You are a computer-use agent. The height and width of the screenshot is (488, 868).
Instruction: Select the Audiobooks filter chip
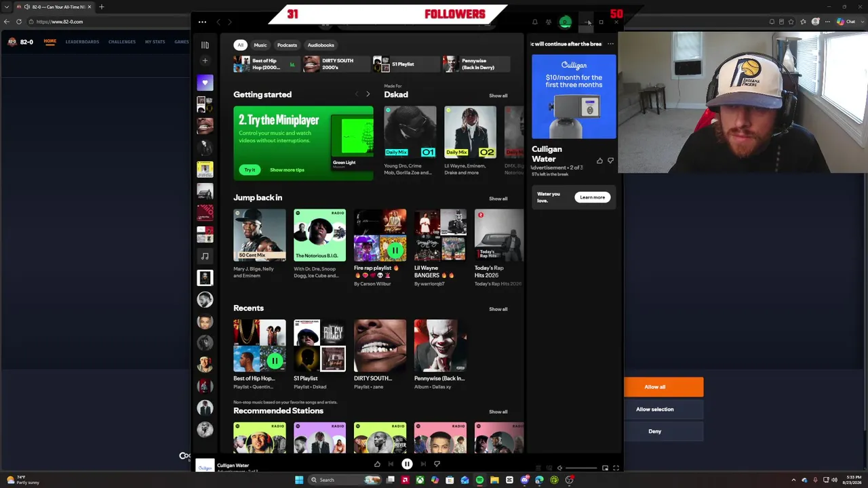tap(321, 45)
